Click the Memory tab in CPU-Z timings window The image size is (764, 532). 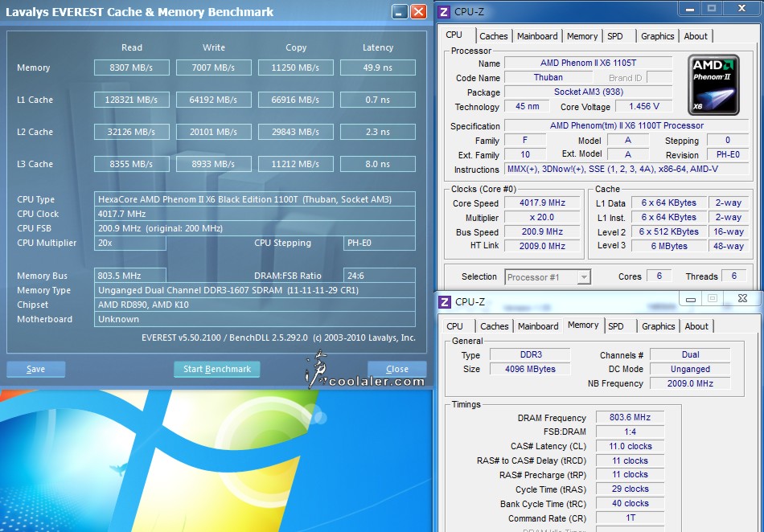pyautogui.click(x=583, y=325)
